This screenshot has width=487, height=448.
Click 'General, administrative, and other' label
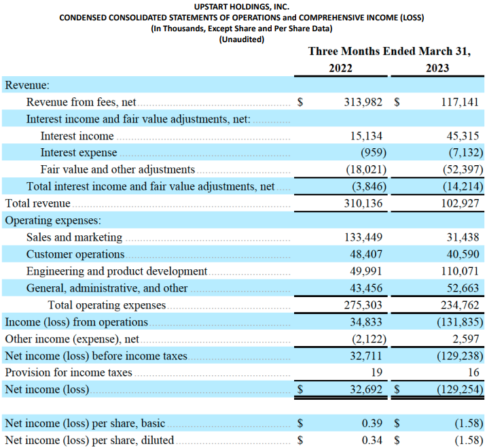coord(107,288)
